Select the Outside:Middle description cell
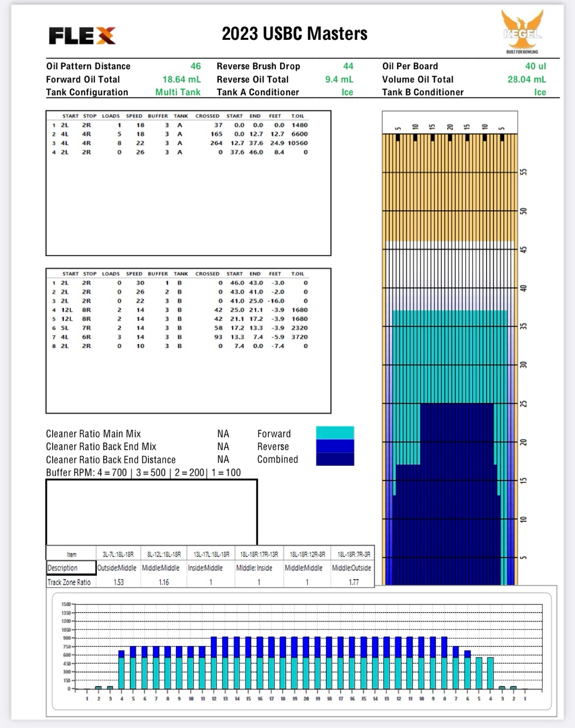The image size is (575, 728). [117, 568]
